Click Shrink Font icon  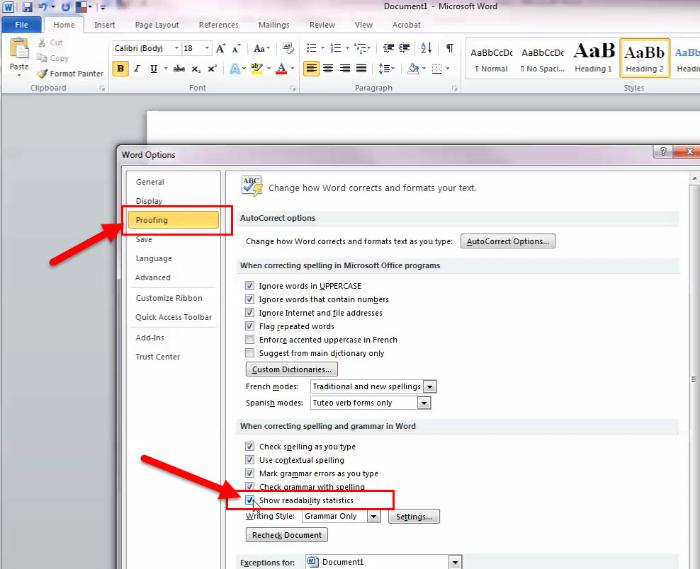(x=236, y=48)
